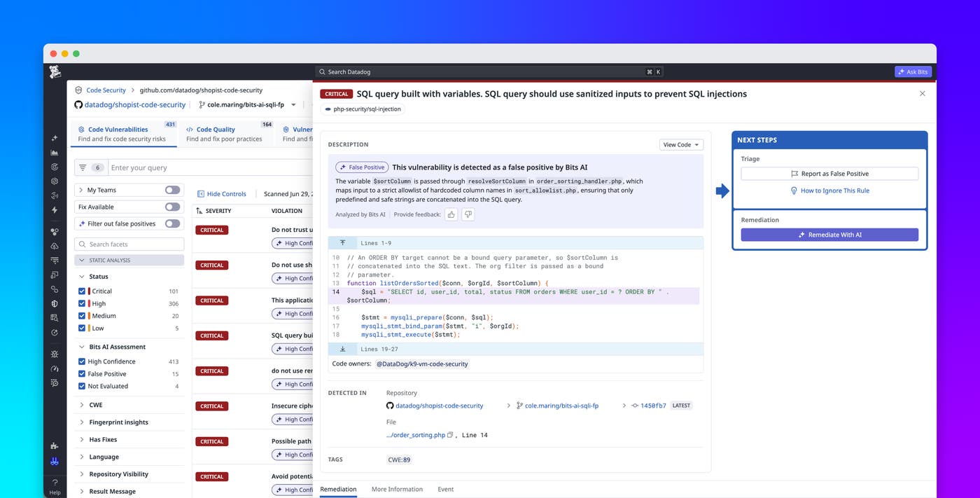
Task: Expand code lines 1-9 arrow icon
Action: (342, 243)
